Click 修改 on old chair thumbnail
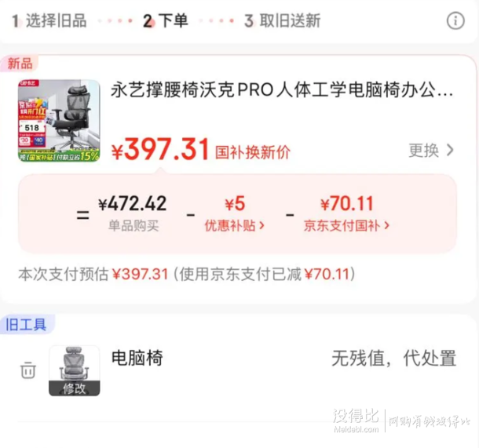The height and width of the screenshot is (448, 479). point(75,388)
